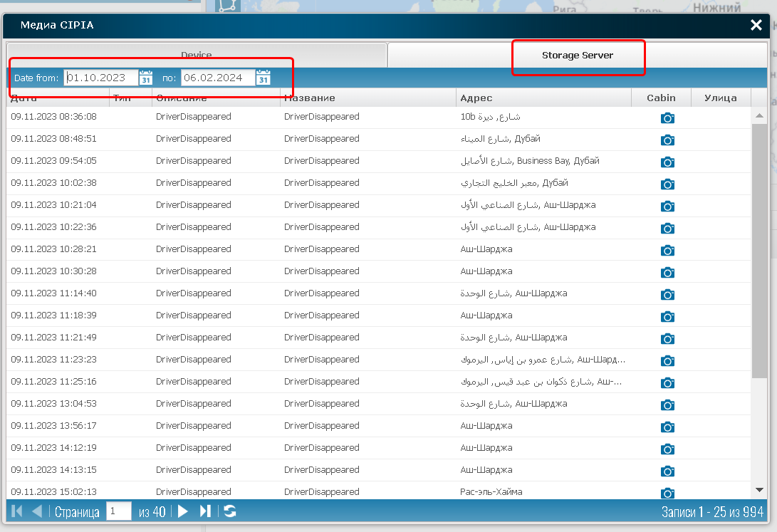This screenshot has height=532, width=777.
Task: Click the start date field 01.10.2023
Action: click(x=100, y=78)
